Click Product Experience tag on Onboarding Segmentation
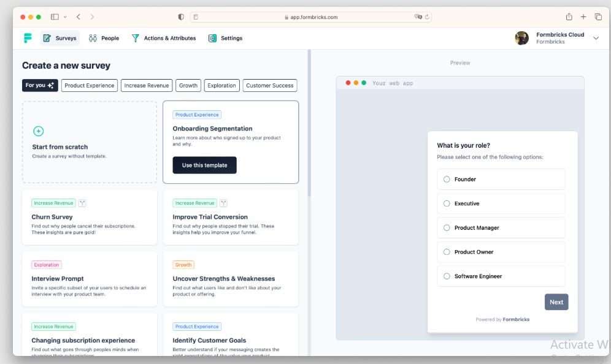The width and height of the screenshot is (611, 364). click(x=197, y=115)
